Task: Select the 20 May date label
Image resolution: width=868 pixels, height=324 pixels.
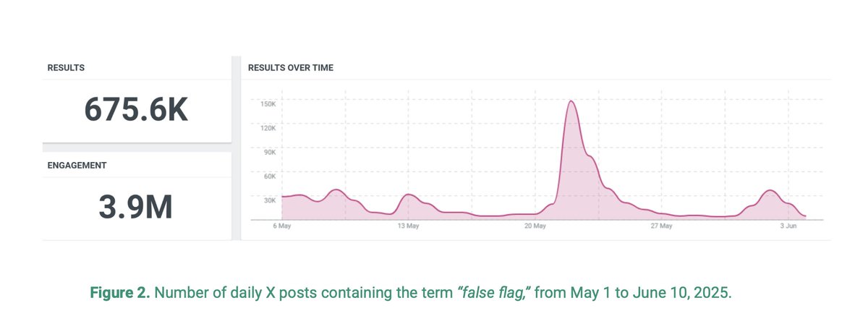Action: [x=535, y=226]
